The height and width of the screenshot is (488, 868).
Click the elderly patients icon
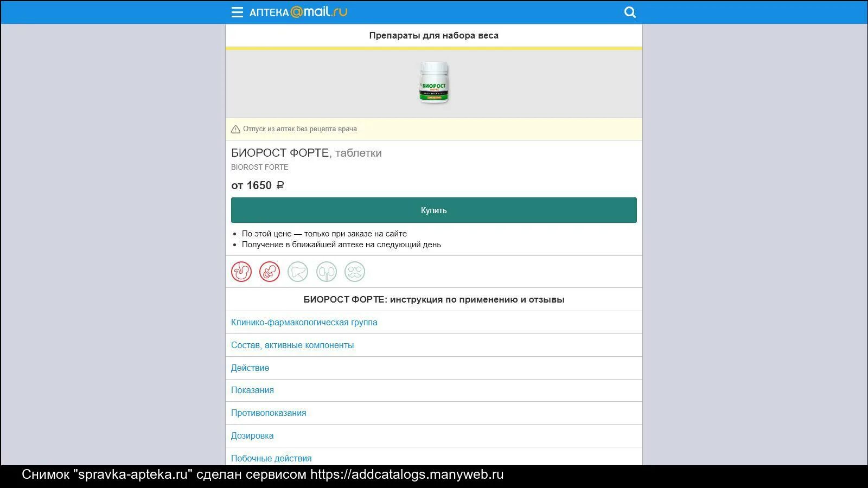(355, 272)
